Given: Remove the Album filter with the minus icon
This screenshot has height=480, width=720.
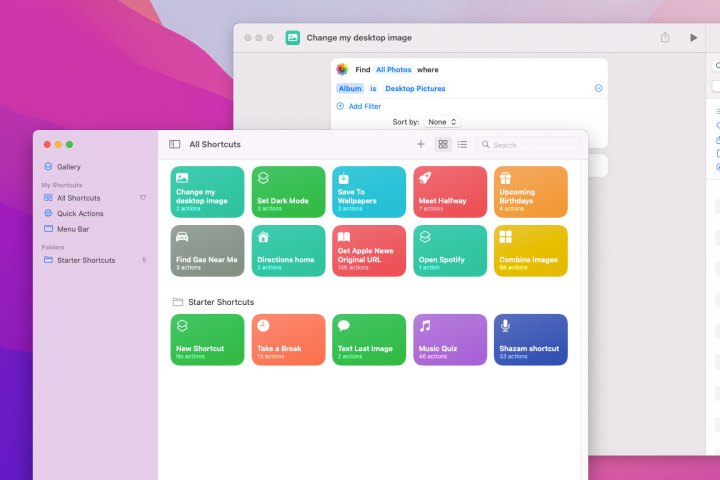Looking at the screenshot, I should coord(598,88).
